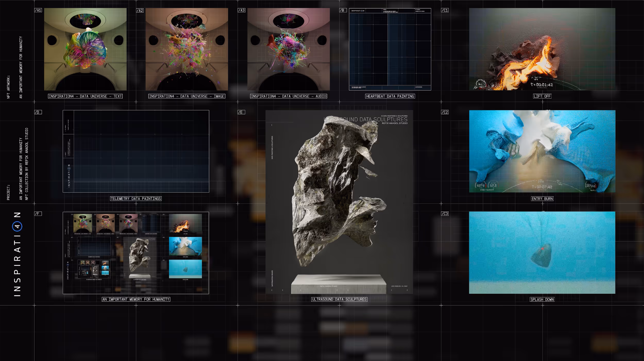This screenshot has height=361, width=644.
Task: Click the /F corner tag
Action: (x=38, y=214)
